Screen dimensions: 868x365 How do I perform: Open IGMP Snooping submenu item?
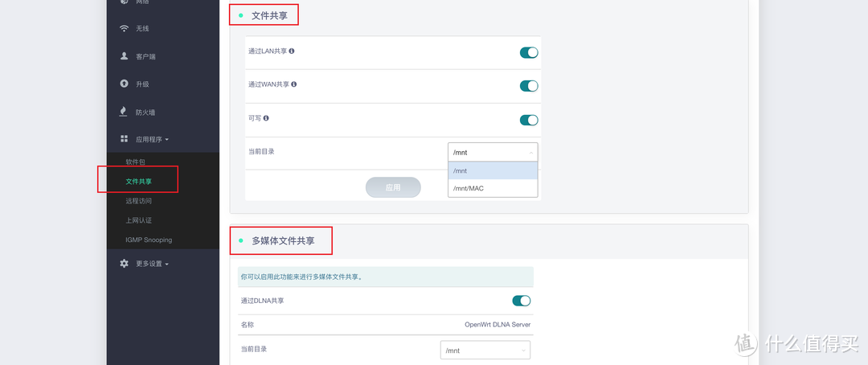point(149,240)
